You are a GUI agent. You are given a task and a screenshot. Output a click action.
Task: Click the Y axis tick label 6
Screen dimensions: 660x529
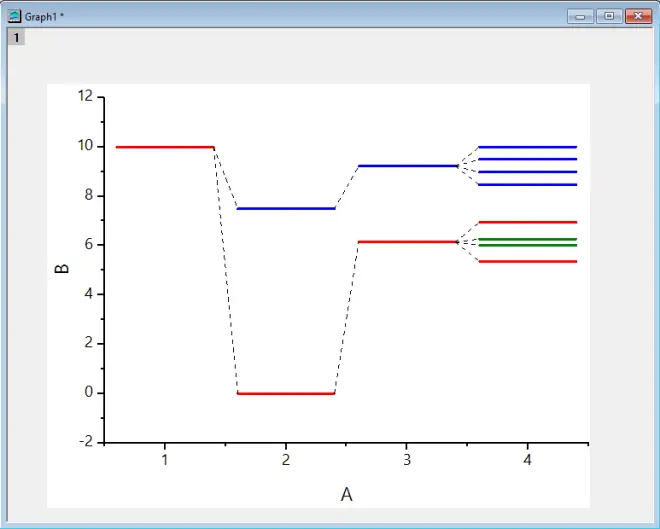(x=89, y=244)
